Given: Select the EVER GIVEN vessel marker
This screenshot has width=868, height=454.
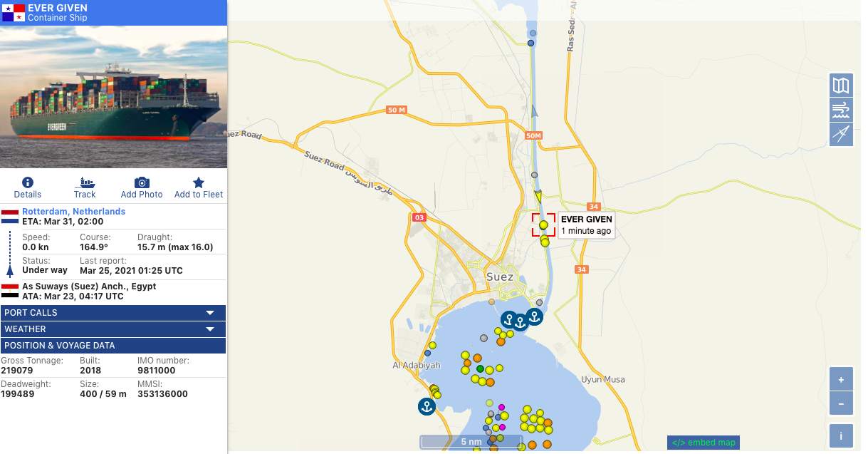Looking at the screenshot, I should coord(543,225).
